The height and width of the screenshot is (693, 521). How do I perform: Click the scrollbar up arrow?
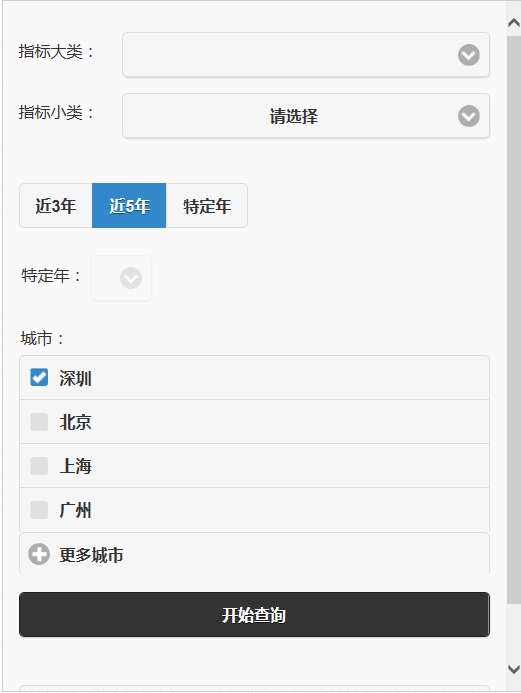[513, 23]
